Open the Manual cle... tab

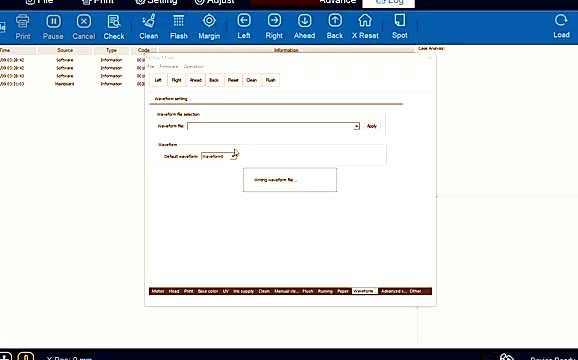click(x=286, y=291)
